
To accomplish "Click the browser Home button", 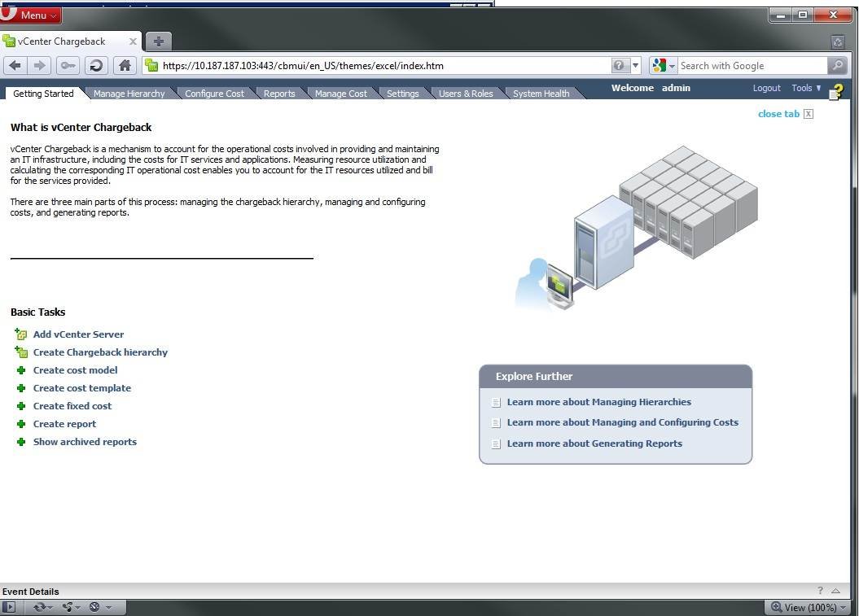I will point(125,66).
